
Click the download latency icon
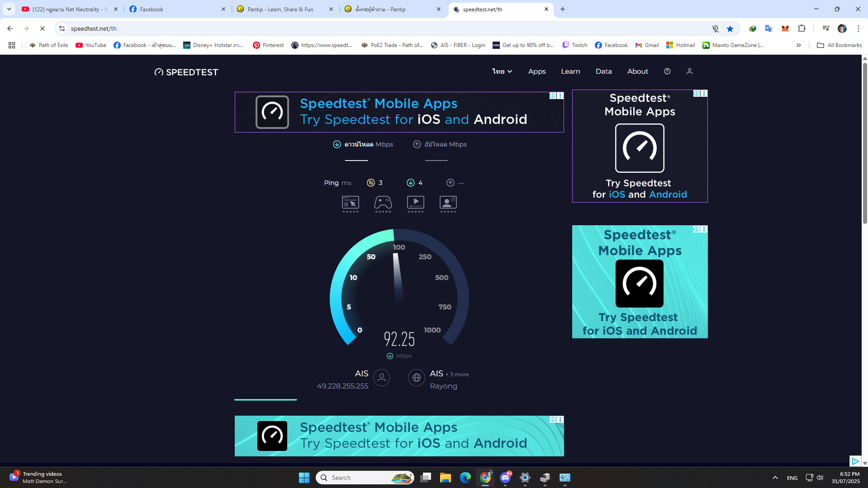pyautogui.click(x=411, y=183)
